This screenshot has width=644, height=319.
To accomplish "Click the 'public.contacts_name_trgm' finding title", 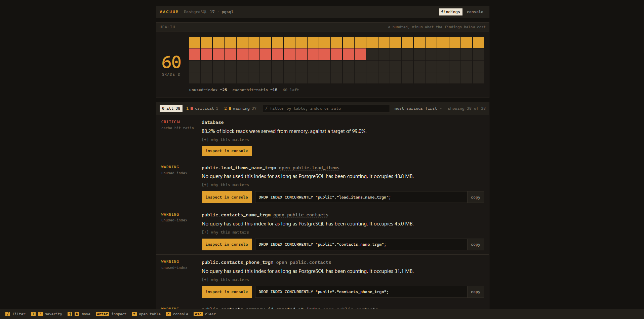I will coord(236,215).
